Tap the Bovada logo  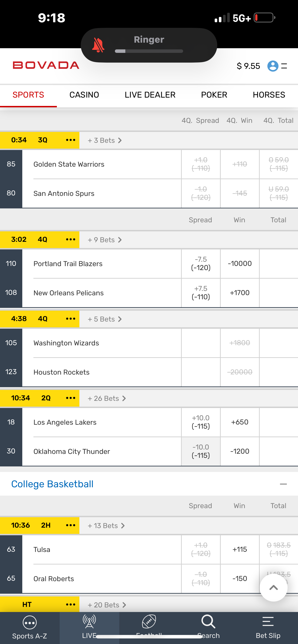46,66
